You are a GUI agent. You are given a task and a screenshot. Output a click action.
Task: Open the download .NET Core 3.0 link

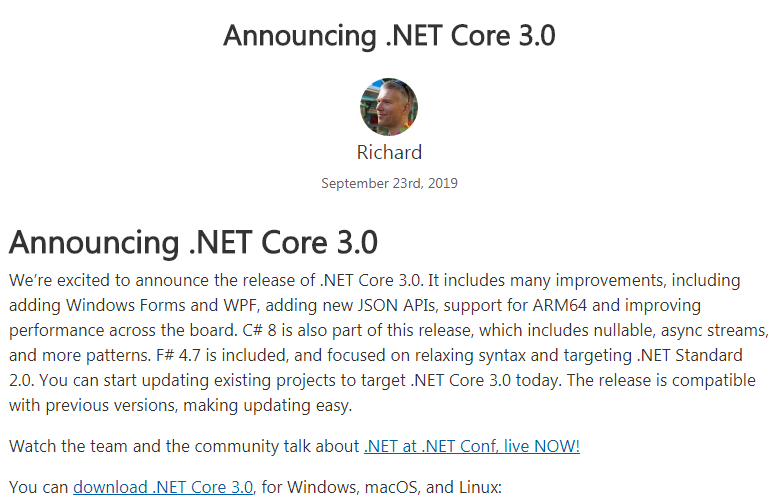pyautogui.click(x=163, y=487)
